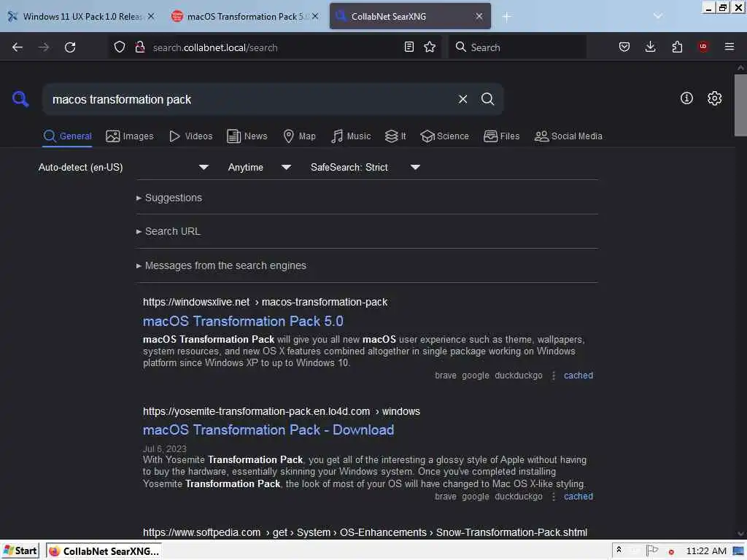747x560 pixels.
Task: Click the show desktop tray icon
Action: [738, 551]
